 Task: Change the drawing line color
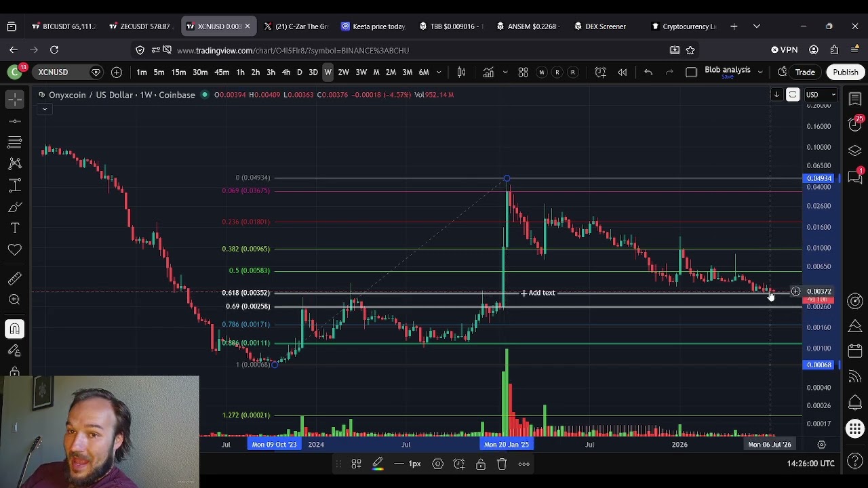coord(378,464)
